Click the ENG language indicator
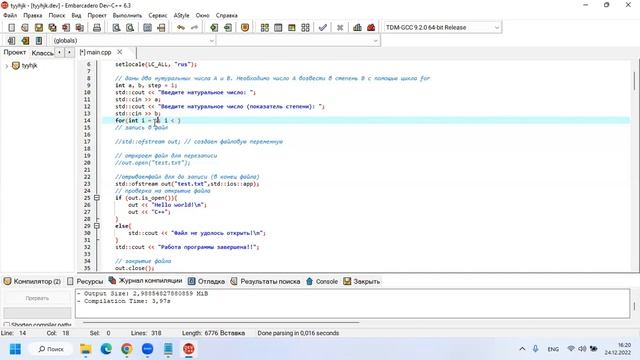The width and height of the screenshot is (640, 360). point(553,349)
